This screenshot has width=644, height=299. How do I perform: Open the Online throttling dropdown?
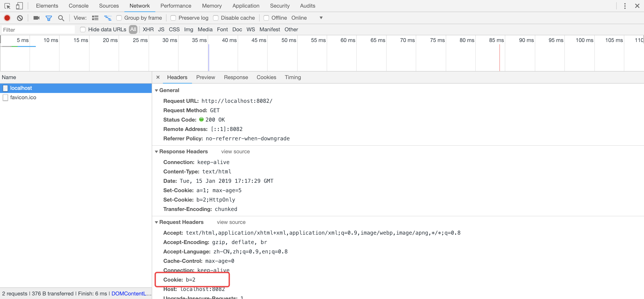(307, 18)
